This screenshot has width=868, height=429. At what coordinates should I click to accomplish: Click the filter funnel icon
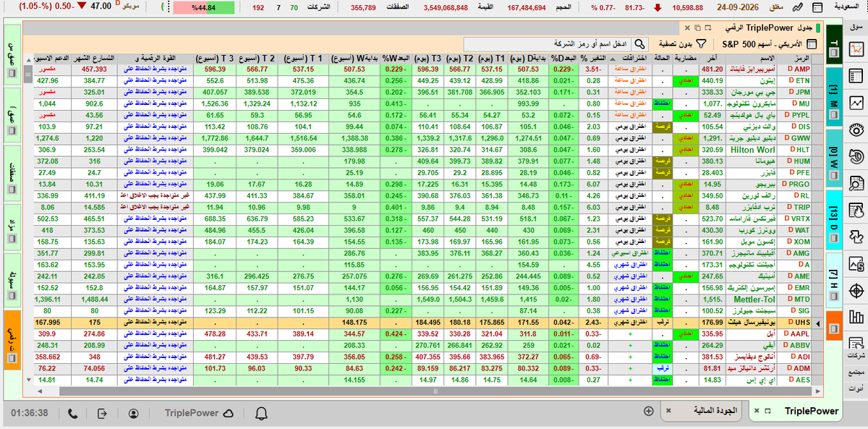click(701, 43)
